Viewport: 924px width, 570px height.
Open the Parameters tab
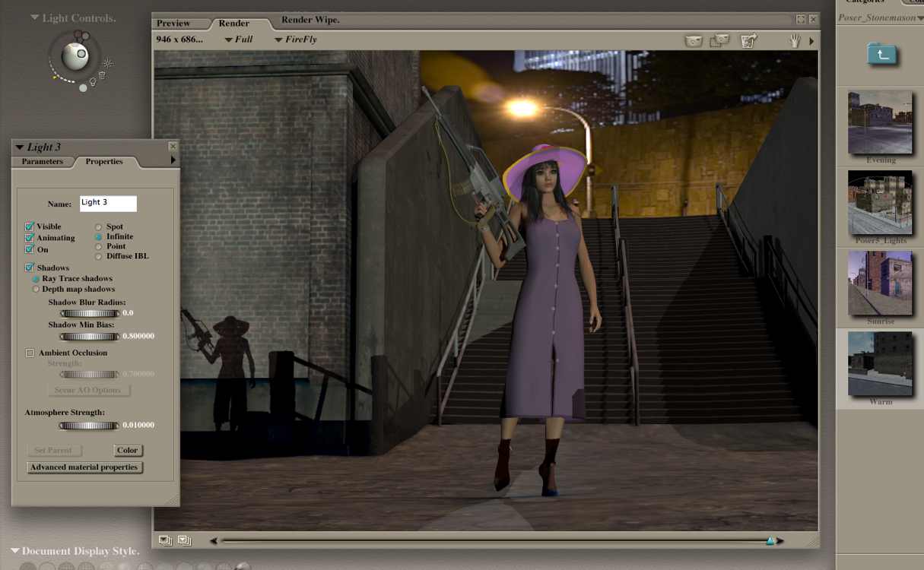[x=43, y=162]
